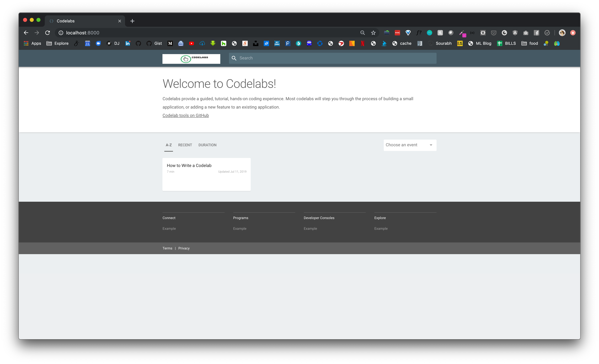The width and height of the screenshot is (599, 364).
Task: Open the Codelabs logo on the homepage
Action: point(191,58)
